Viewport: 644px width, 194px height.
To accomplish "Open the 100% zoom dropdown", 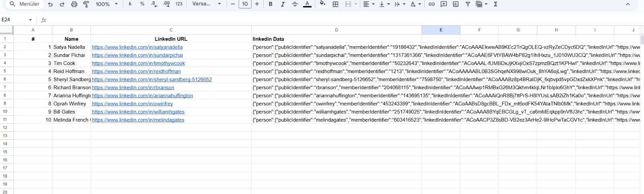I will coord(107,4).
